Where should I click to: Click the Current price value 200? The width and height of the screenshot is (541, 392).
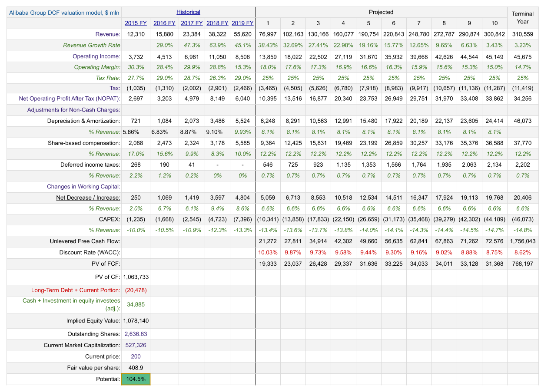point(136,356)
